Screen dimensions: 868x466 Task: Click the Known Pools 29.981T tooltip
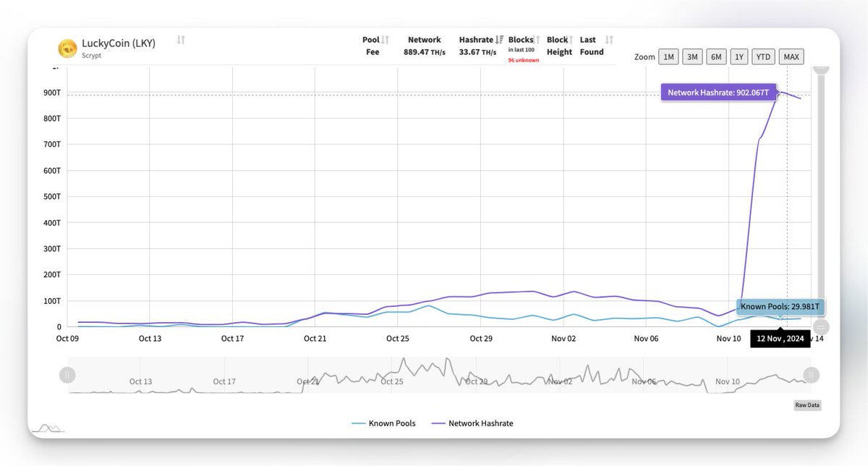(x=780, y=307)
